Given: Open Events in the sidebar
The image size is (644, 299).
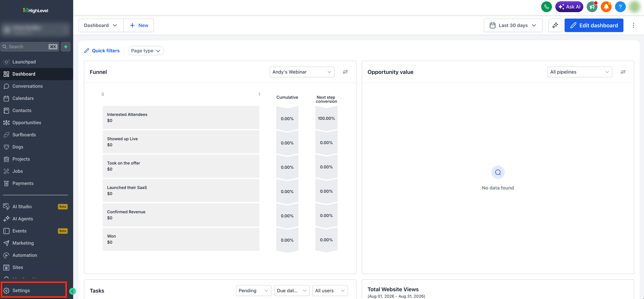Looking at the screenshot, I should coord(37,231).
